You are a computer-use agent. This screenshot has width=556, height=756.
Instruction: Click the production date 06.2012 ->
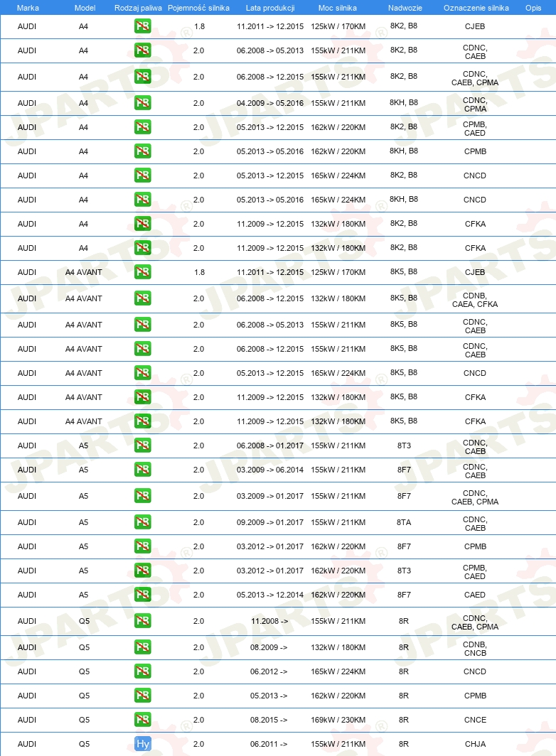point(268,671)
